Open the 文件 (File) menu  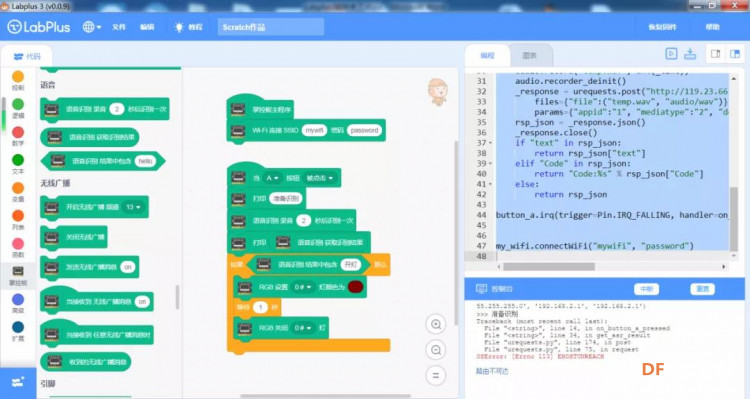coord(119,27)
